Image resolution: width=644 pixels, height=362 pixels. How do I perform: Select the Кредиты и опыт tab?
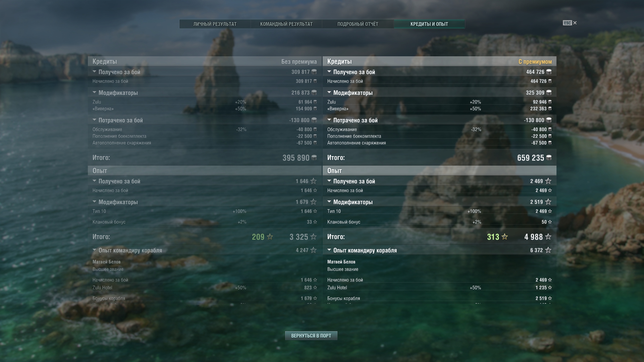pos(429,24)
